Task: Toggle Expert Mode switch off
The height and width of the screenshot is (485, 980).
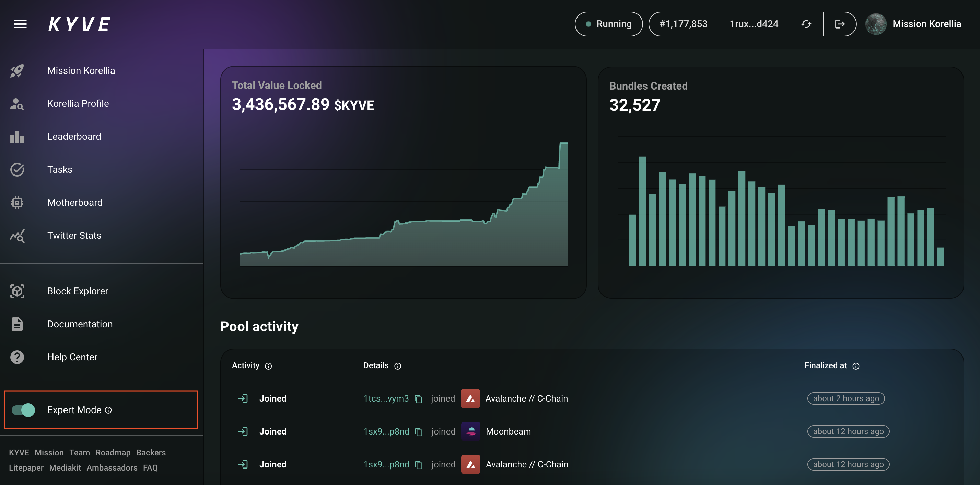Action: tap(23, 410)
